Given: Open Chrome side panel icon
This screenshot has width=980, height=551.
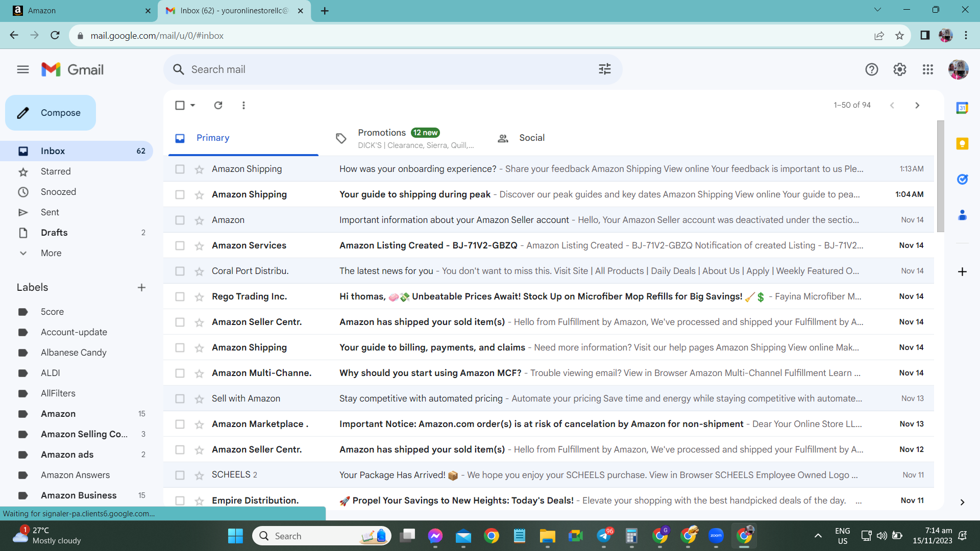Looking at the screenshot, I should tap(925, 35).
